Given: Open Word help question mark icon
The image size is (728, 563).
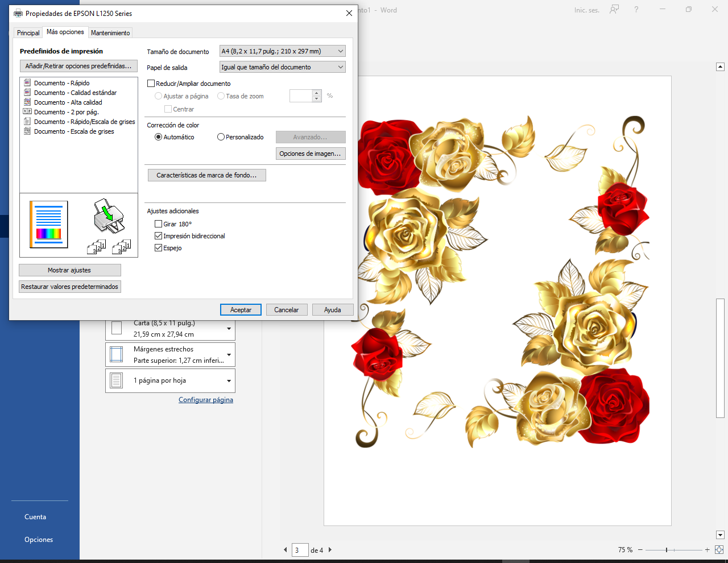Looking at the screenshot, I should [x=636, y=10].
